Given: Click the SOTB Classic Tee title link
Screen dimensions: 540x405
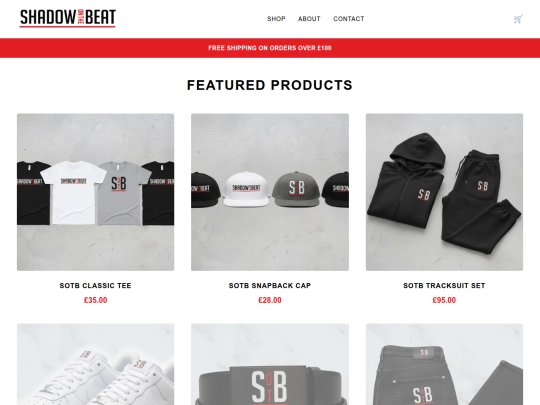Looking at the screenshot, I should tap(95, 285).
